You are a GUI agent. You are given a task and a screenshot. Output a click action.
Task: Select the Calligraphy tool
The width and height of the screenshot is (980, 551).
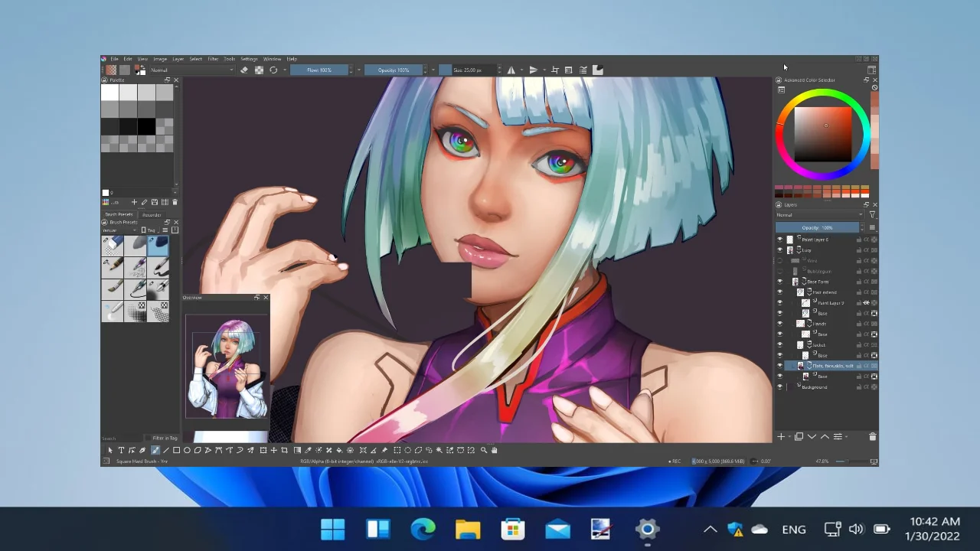(x=142, y=450)
